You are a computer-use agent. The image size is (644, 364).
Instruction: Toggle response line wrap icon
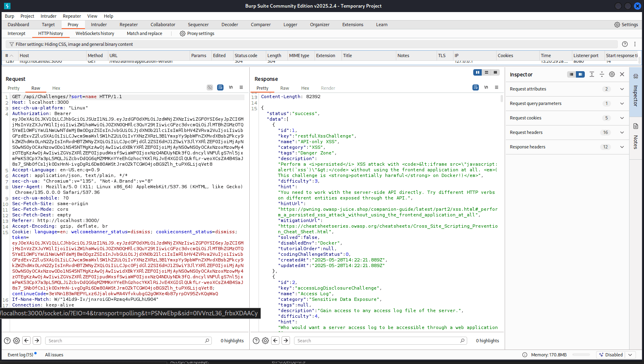(476, 87)
